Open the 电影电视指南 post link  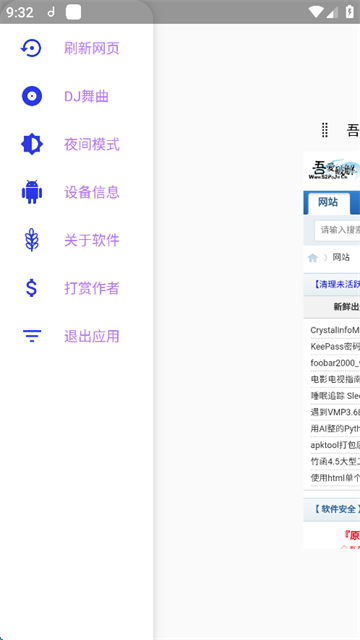pos(335,379)
